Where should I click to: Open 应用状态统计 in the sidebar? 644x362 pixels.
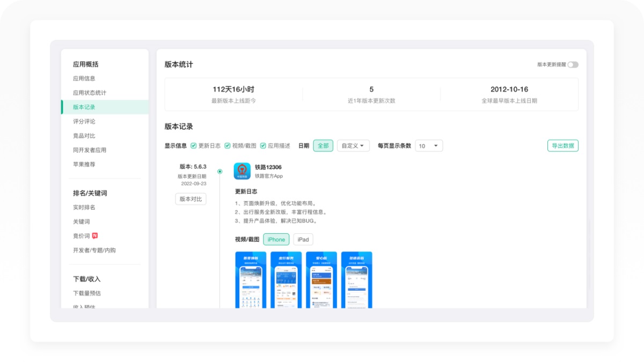tap(90, 93)
